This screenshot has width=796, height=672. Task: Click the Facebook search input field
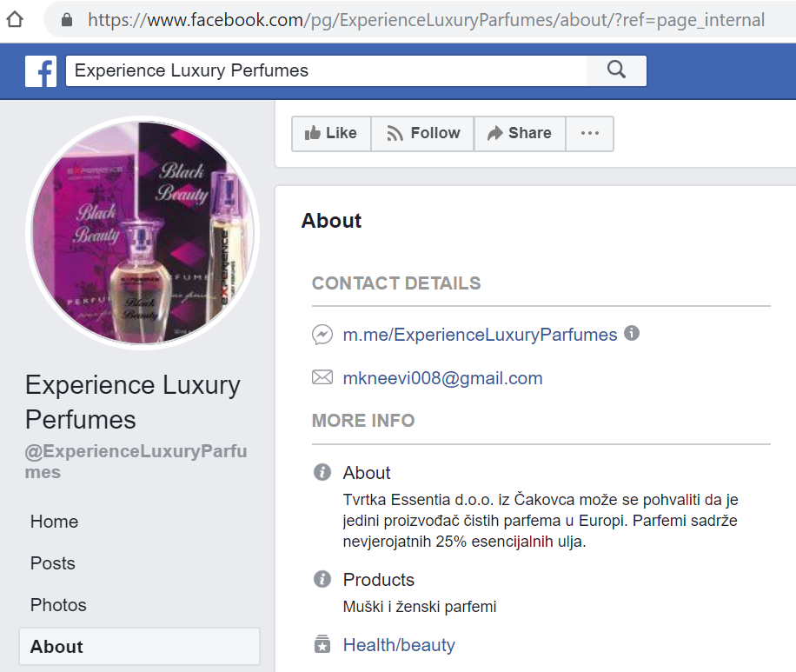(326, 70)
